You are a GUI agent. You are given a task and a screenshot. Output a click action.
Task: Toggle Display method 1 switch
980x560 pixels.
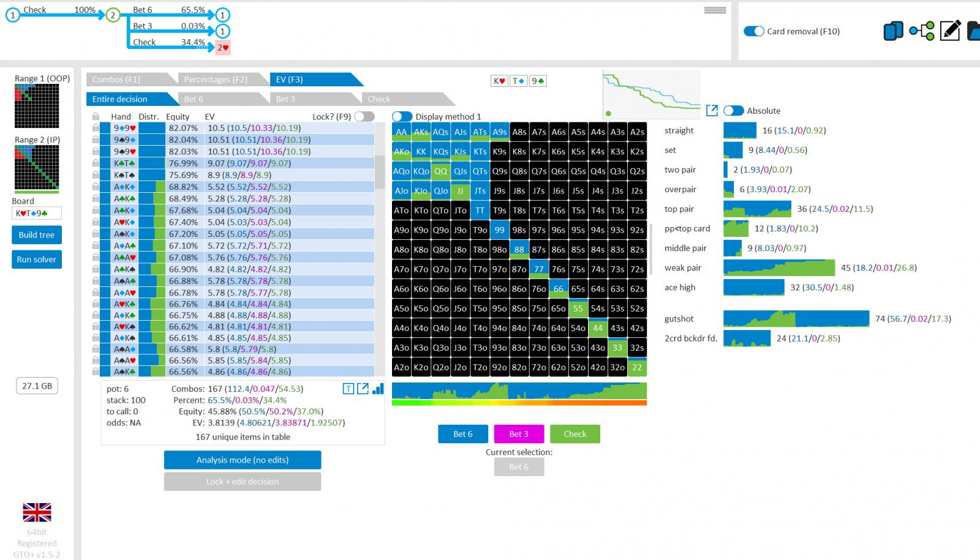tap(402, 116)
